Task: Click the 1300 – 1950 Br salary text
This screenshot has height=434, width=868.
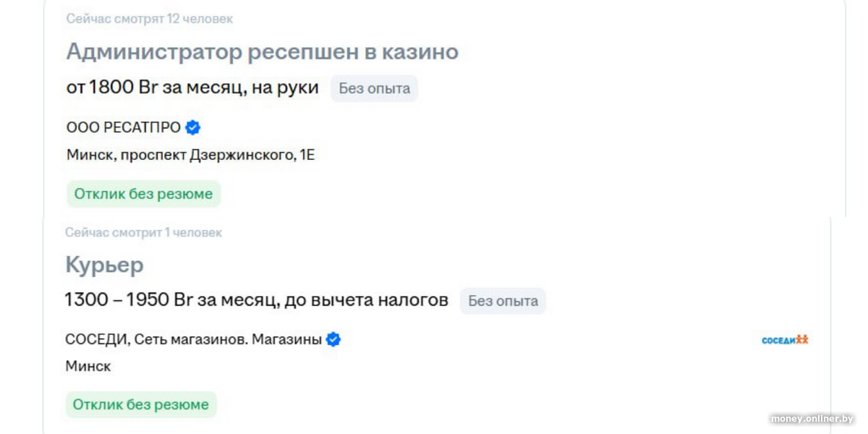Action: point(127,299)
